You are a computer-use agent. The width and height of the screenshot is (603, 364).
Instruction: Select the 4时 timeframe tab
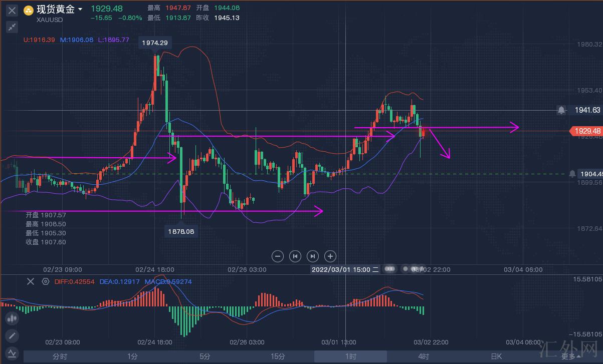pyautogui.click(x=423, y=356)
